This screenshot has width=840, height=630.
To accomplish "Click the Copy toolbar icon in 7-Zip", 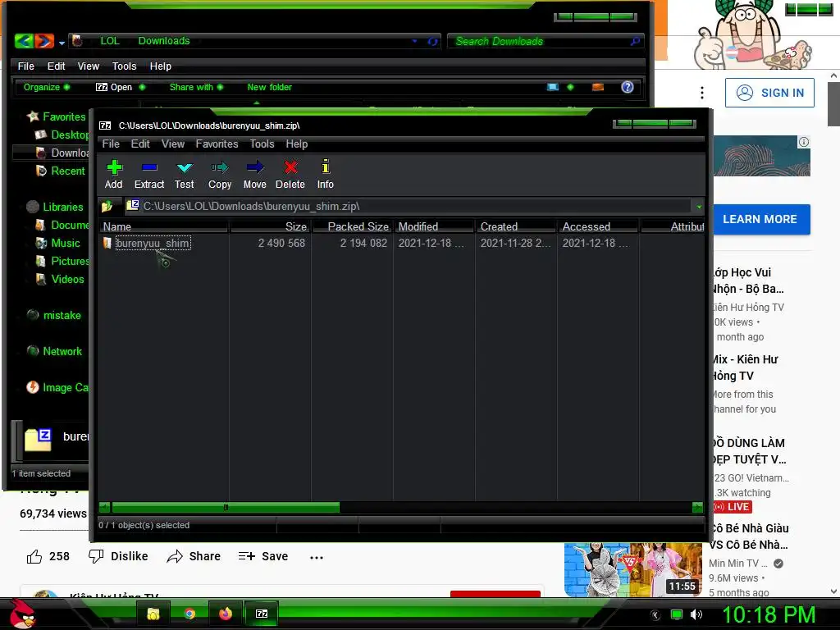I will (x=220, y=175).
